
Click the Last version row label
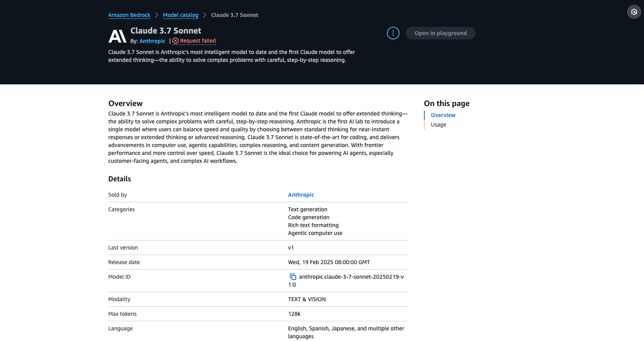click(123, 248)
